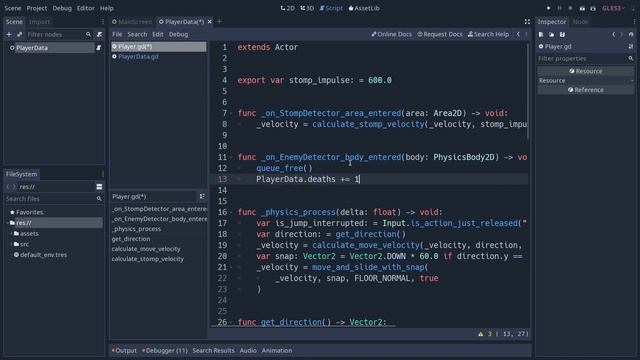Expand the Resource section header in Inspector
The height and width of the screenshot is (360, 640).
pyautogui.click(x=586, y=71)
